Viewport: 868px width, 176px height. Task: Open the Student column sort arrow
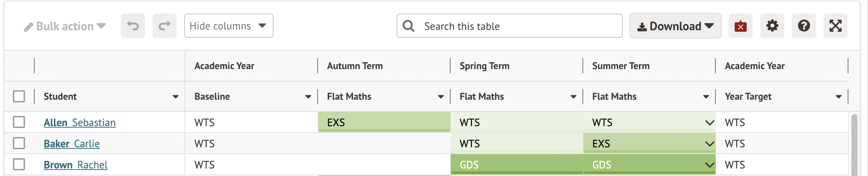tap(176, 97)
